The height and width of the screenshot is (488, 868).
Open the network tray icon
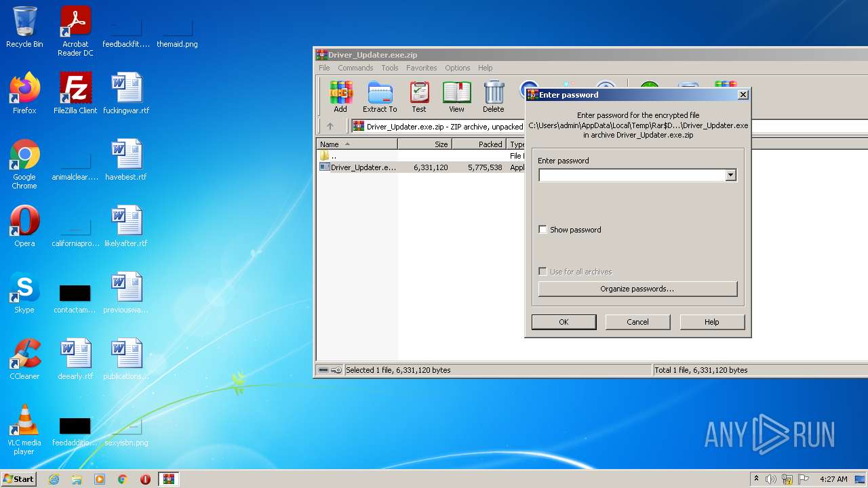(787, 479)
